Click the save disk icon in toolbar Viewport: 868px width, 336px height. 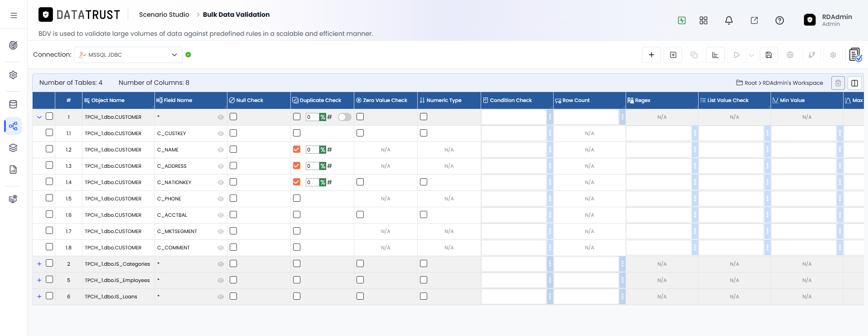769,55
